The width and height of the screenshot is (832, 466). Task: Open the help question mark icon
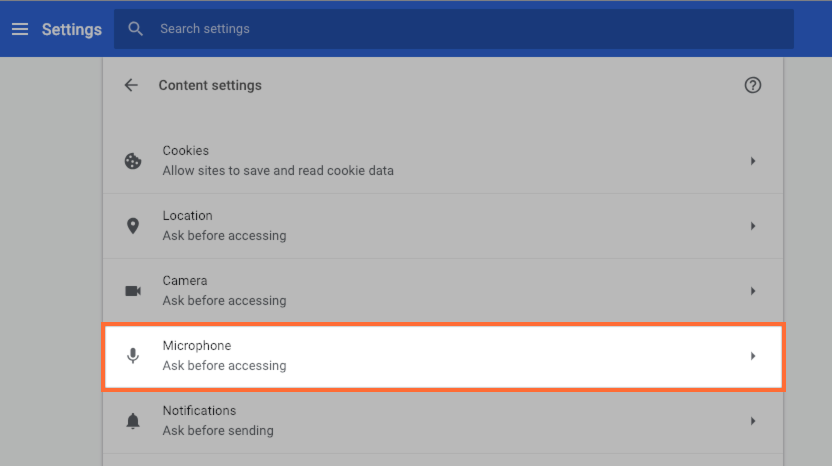pos(753,86)
